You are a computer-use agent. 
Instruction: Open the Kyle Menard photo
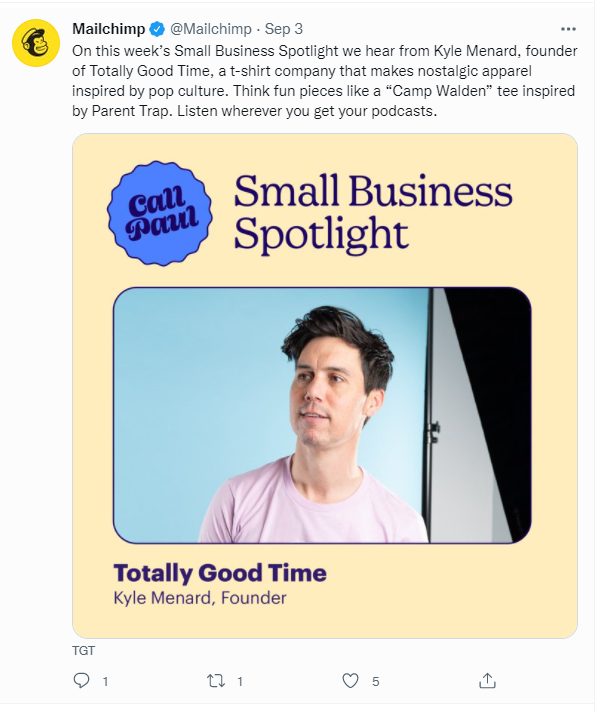click(322, 415)
